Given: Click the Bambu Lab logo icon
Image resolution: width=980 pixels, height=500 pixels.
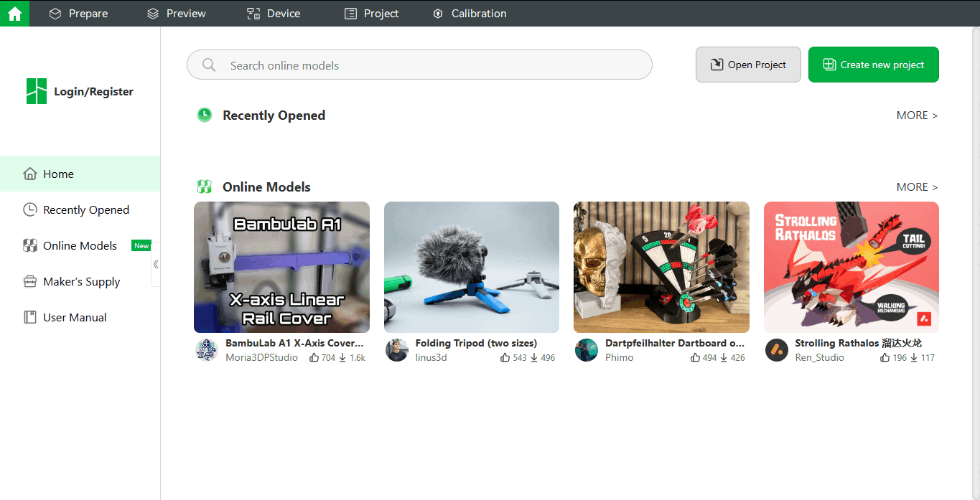Looking at the screenshot, I should click(x=37, y=91).
